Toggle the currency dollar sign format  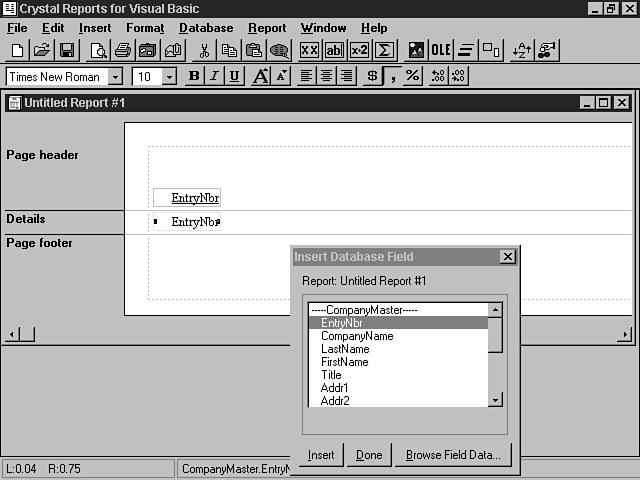tap(372, 76)
